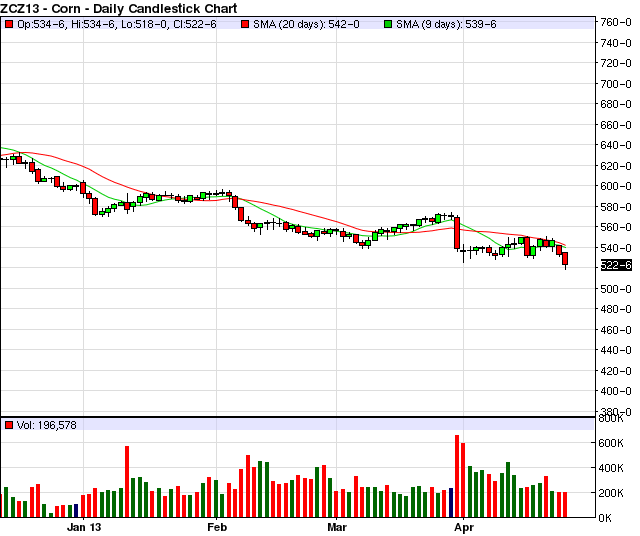Click the 400-0 price axis label
The height and width of the screenshot is (536, 640).
pos(616,391)
